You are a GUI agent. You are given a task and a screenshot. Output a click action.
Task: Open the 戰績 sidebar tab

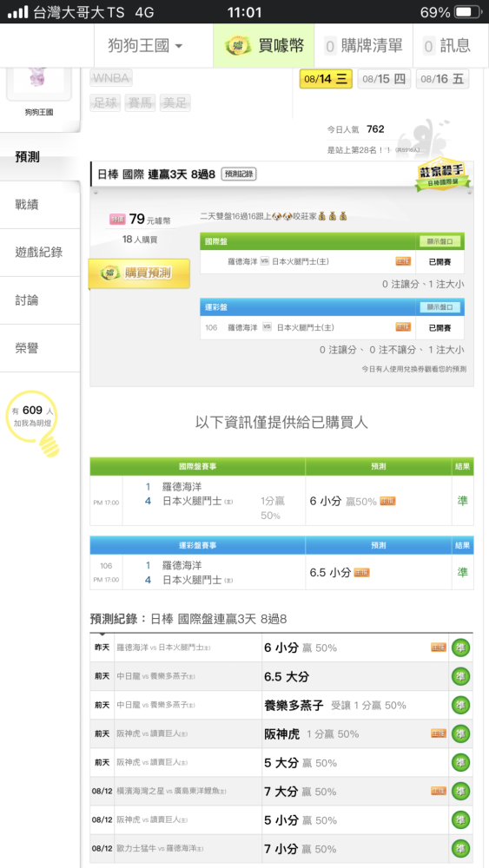pos(40,205)
